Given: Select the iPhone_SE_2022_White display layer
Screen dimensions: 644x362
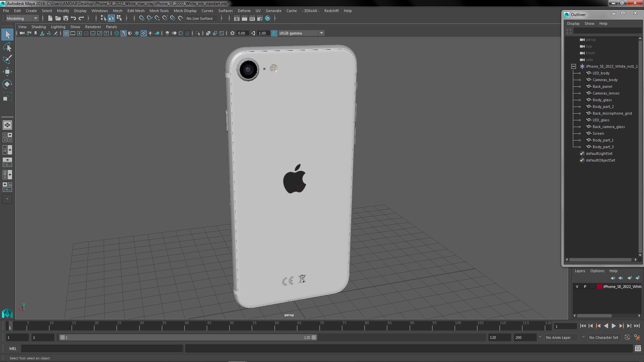Looking at the screenshot, I should [622, 287].
